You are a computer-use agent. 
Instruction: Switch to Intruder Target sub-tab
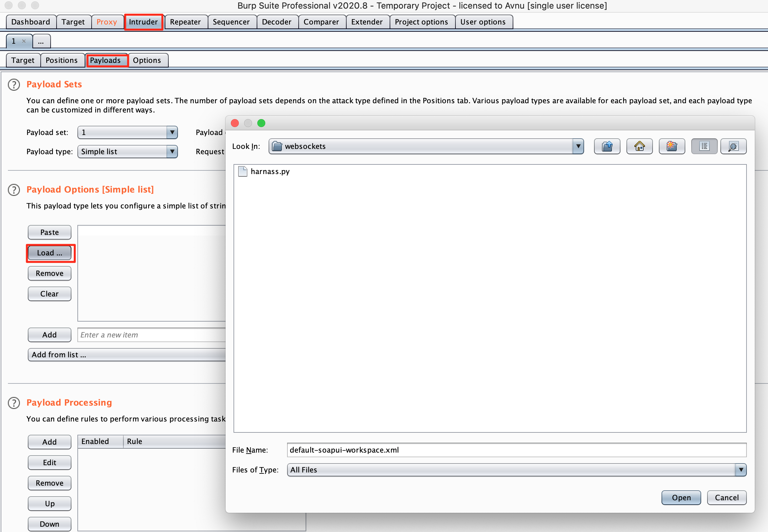[x=23, y=60]
